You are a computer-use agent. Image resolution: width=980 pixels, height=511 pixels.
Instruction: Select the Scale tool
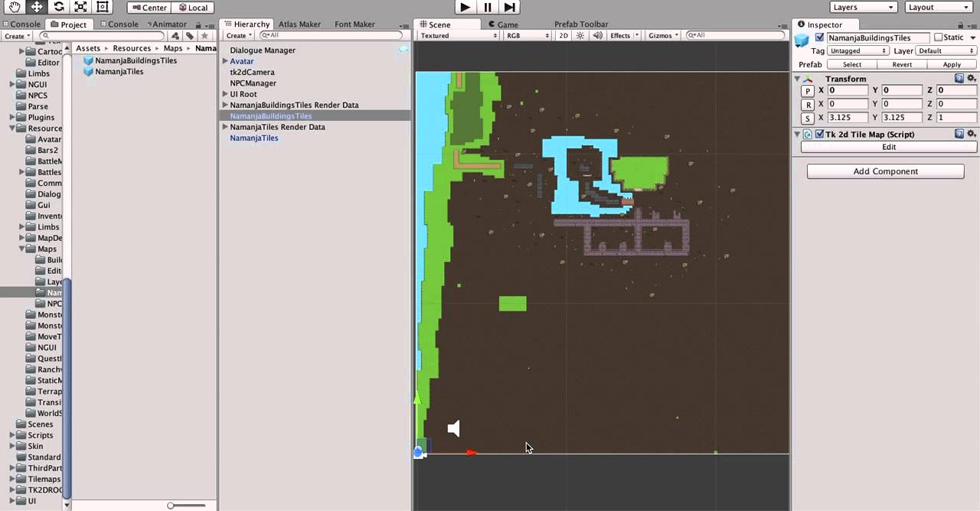click(x=80, y=7)
